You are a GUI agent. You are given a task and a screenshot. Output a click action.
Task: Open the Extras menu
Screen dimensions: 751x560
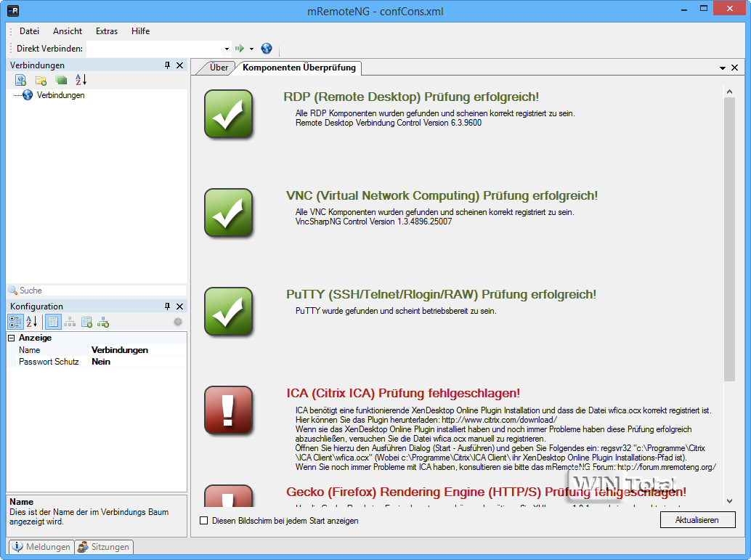pos(106,31)
